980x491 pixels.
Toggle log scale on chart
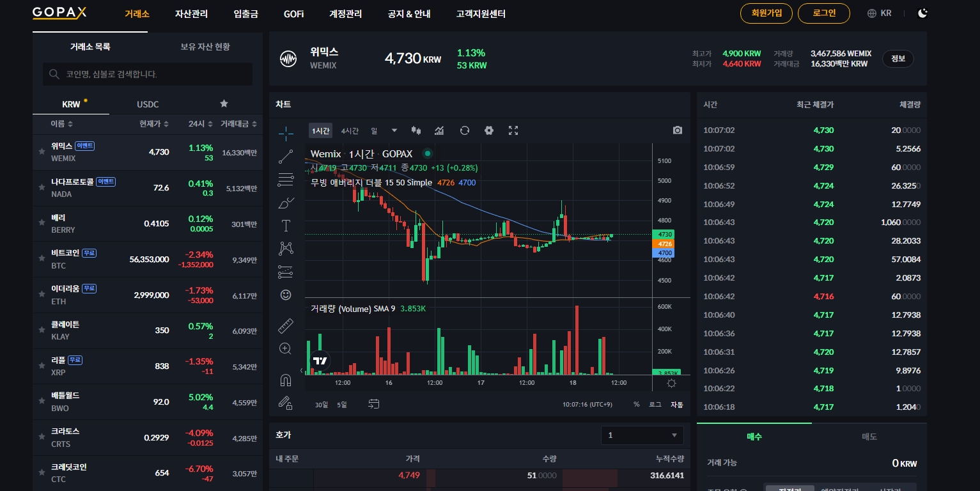tap(655, 404)
